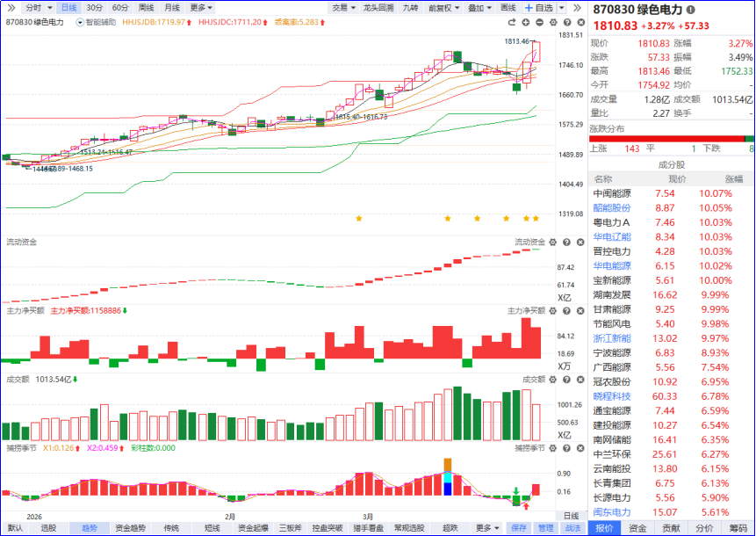
Task: Switch chart period to 60分
Action: [120, 8]
